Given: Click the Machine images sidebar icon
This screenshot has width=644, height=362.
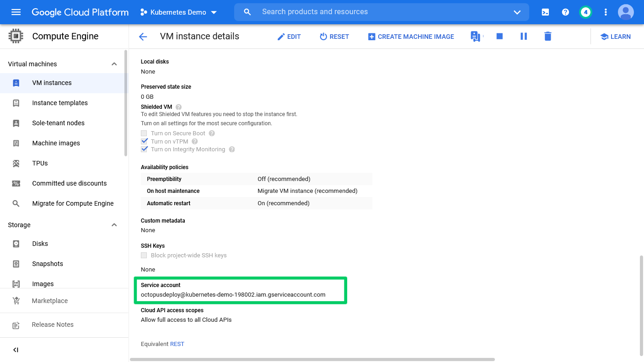Looking at the screenshot, I should pyautogui.click(x=16, y=143).
